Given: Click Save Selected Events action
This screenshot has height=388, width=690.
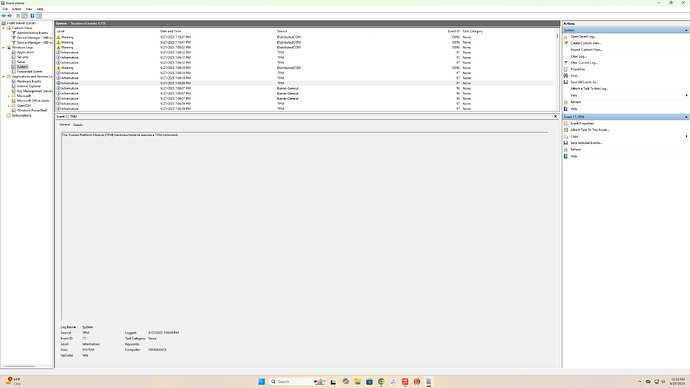Looking at the screenshot, I should 586,143.
